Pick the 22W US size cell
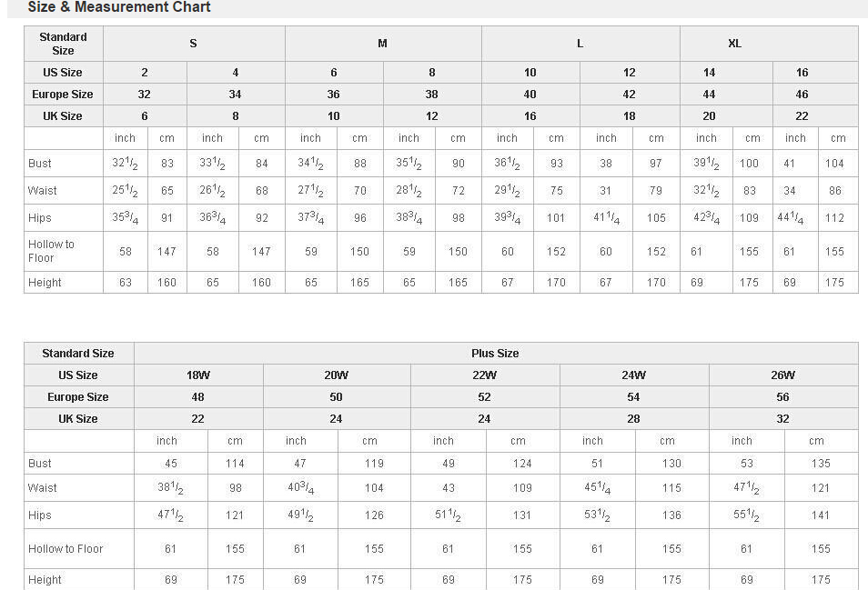Image resolution: width=868 pixels, height=590 pixels. [x=484, y=375]
